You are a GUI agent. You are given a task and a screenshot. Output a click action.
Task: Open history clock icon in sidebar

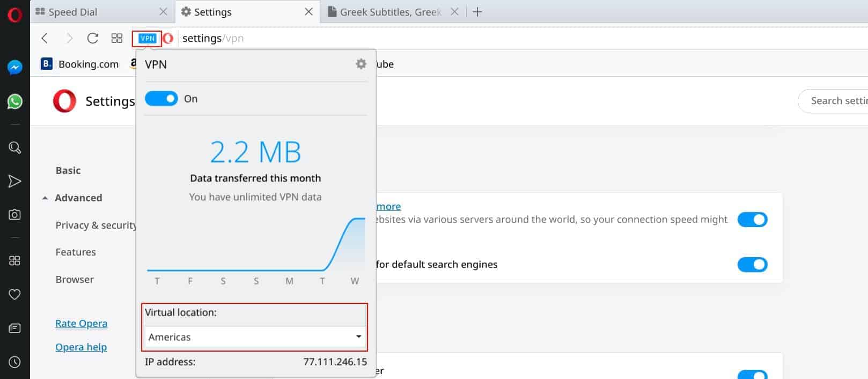click(14, 362)
